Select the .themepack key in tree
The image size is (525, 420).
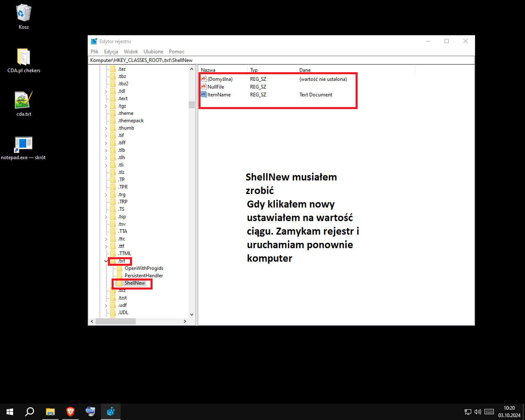tap(131, 121)
